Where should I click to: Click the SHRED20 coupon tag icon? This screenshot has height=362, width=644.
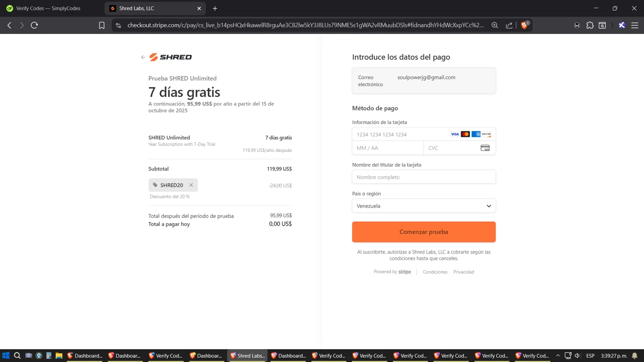[155, 185]
